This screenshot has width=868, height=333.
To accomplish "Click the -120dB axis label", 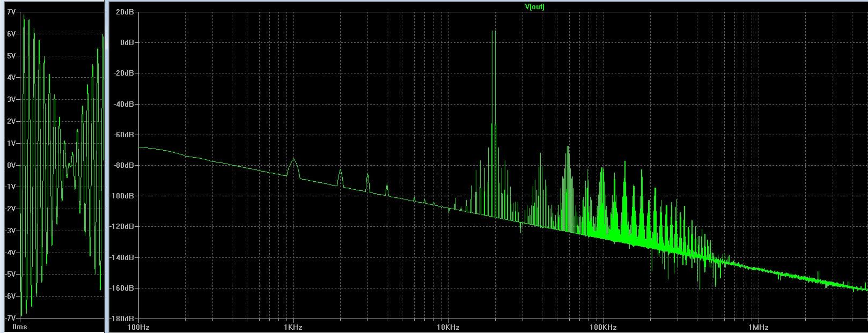I will click(x=122, y=227).
